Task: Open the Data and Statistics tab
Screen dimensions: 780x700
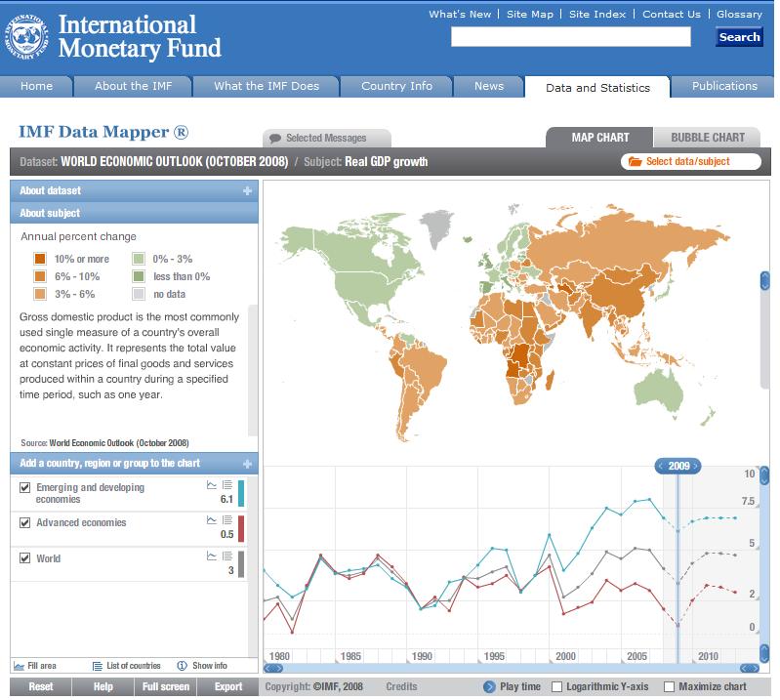Action: coord(597,88)
